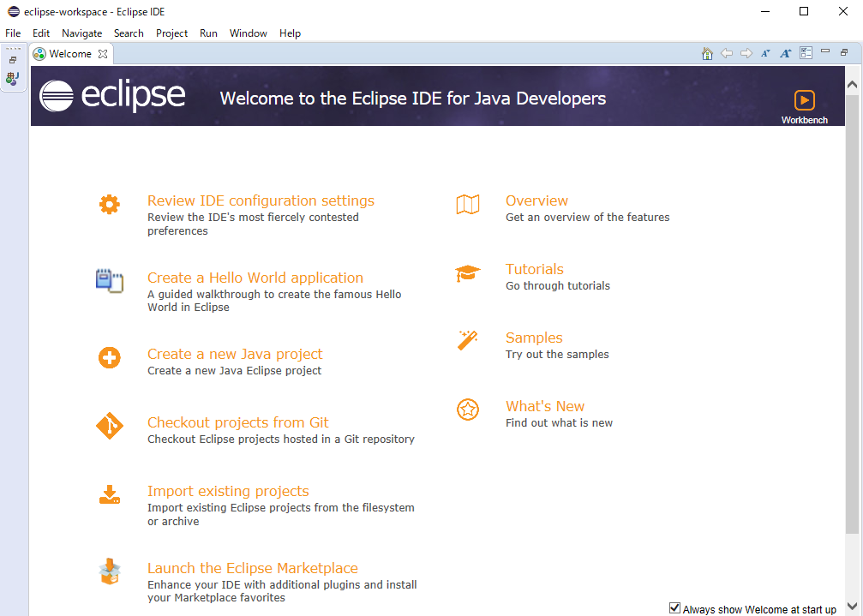Click 'Get an overview of the features' text
Image resolution: width=863 pixels, height=616 pixels.
587,218
